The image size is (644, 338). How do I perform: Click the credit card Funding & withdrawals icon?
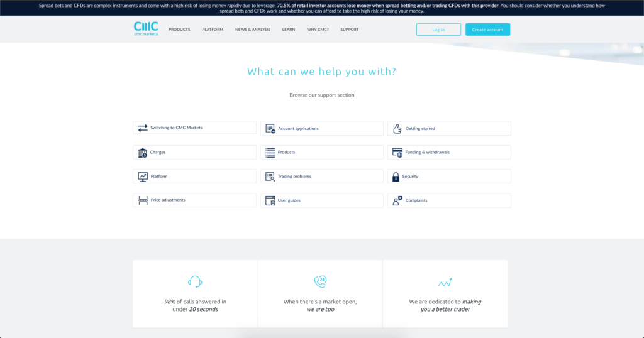point(397,153)
